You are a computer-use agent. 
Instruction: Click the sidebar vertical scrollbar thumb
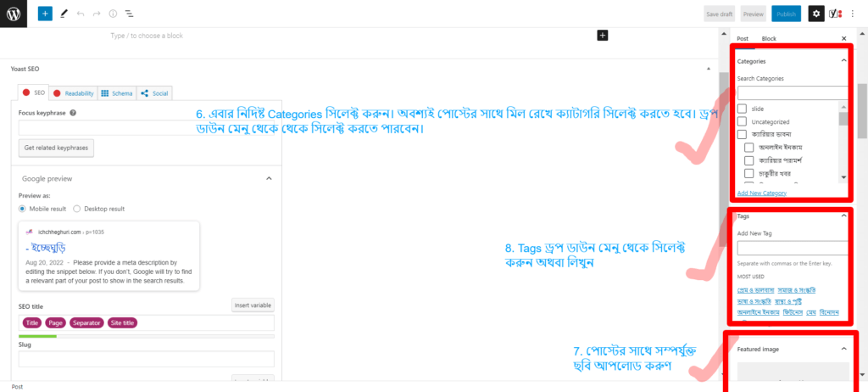(862, 111)
